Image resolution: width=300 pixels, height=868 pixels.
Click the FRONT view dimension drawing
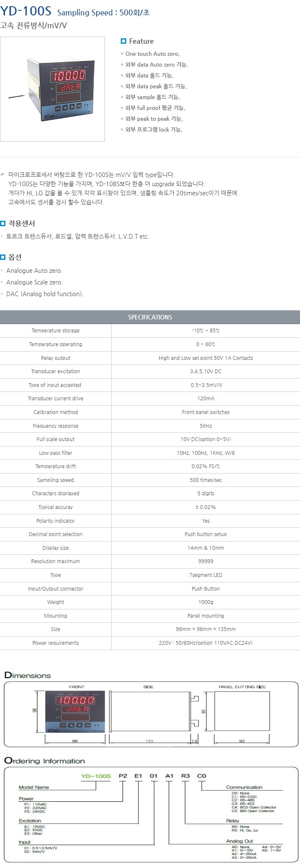click(x=75, y=711)
